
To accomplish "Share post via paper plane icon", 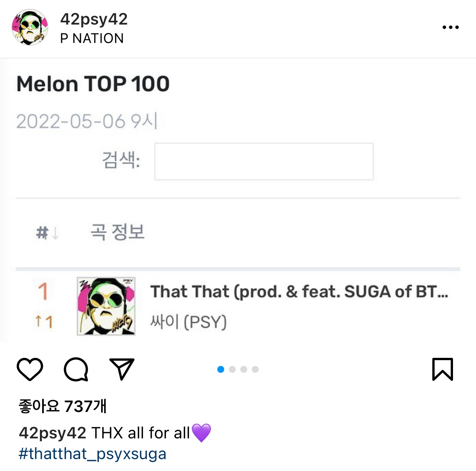I will pyautogui.click(x=122, y=369).
